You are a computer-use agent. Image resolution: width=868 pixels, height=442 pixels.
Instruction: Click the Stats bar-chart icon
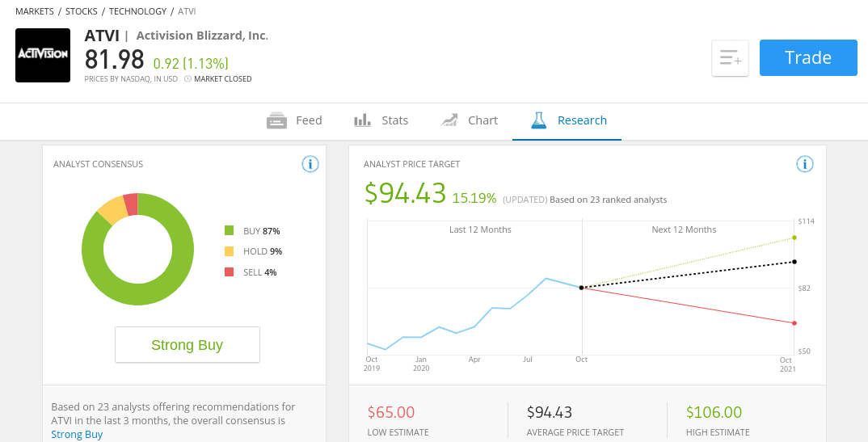pos(363,120)
